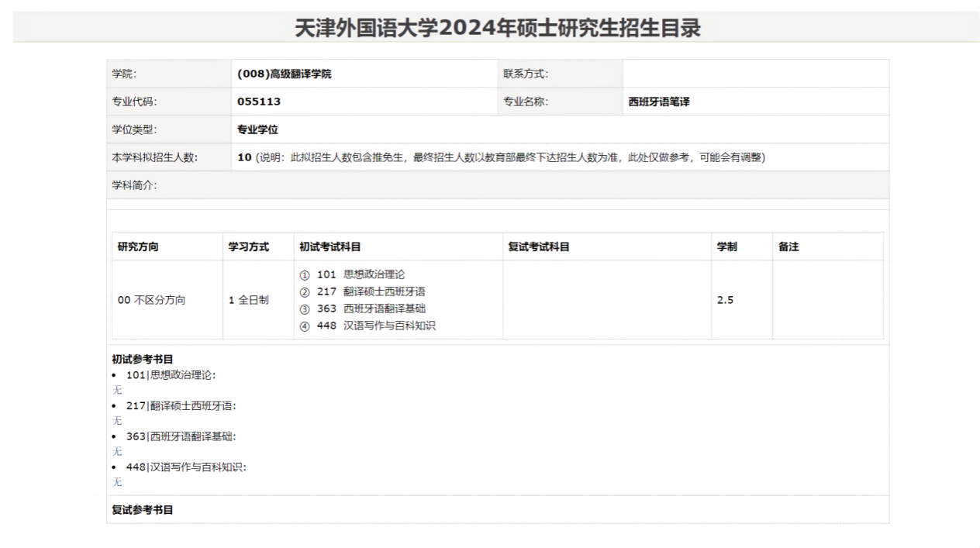Select the major code 055113

click(259, 102)
